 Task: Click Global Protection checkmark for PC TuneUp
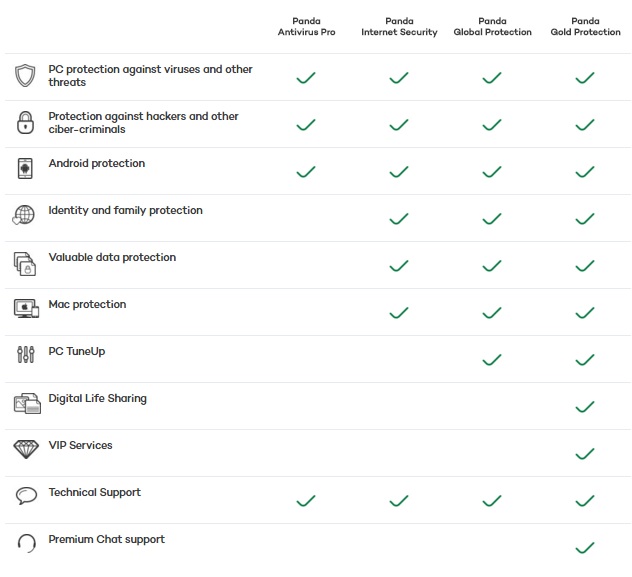[491, 359]
